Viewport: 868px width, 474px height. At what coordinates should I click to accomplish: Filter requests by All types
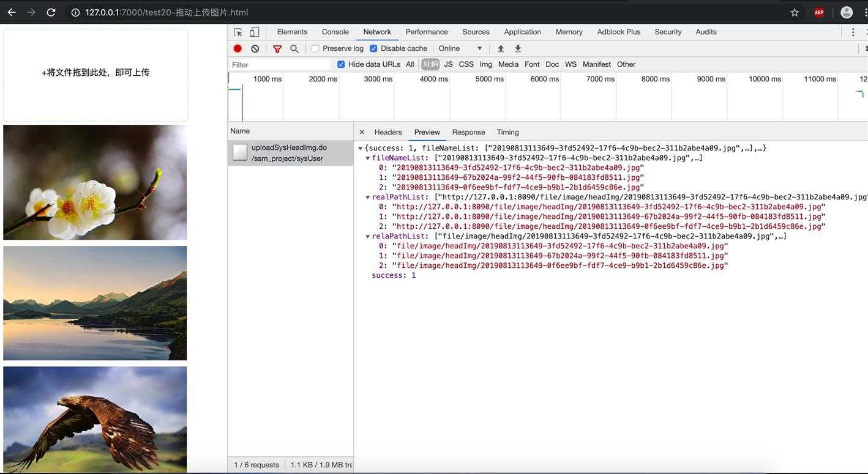410,64
